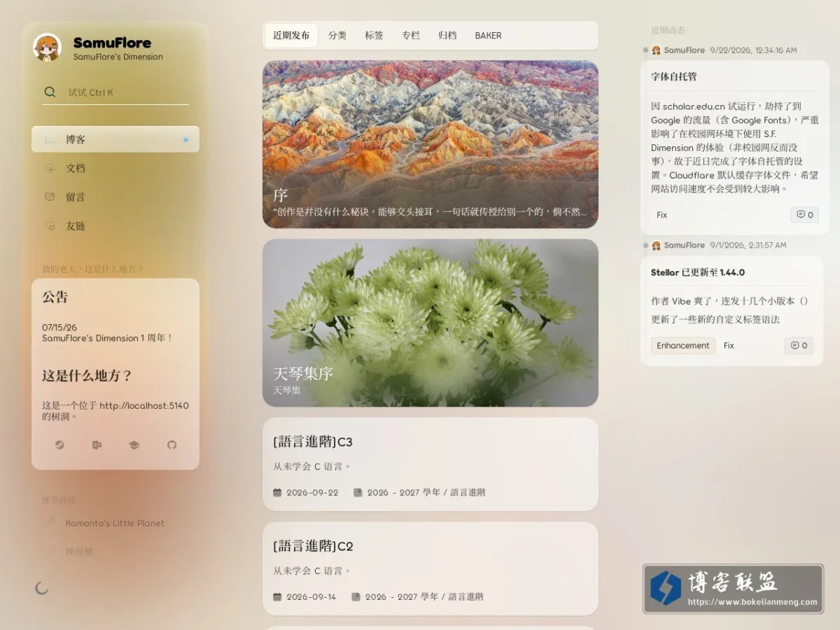The height and width of the screenshot is (630, 840).
Task: Click the icon next to 文档
Action: pyautogui.click(x=50, y=168)
